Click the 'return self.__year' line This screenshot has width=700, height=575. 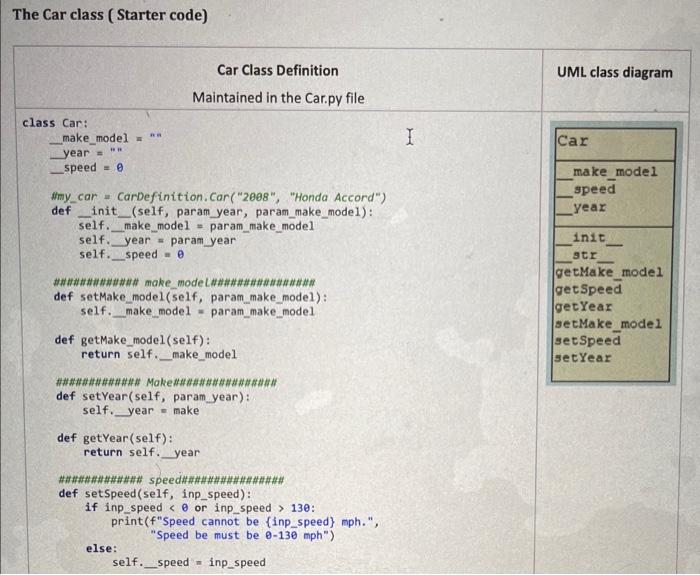pos(142,452)
